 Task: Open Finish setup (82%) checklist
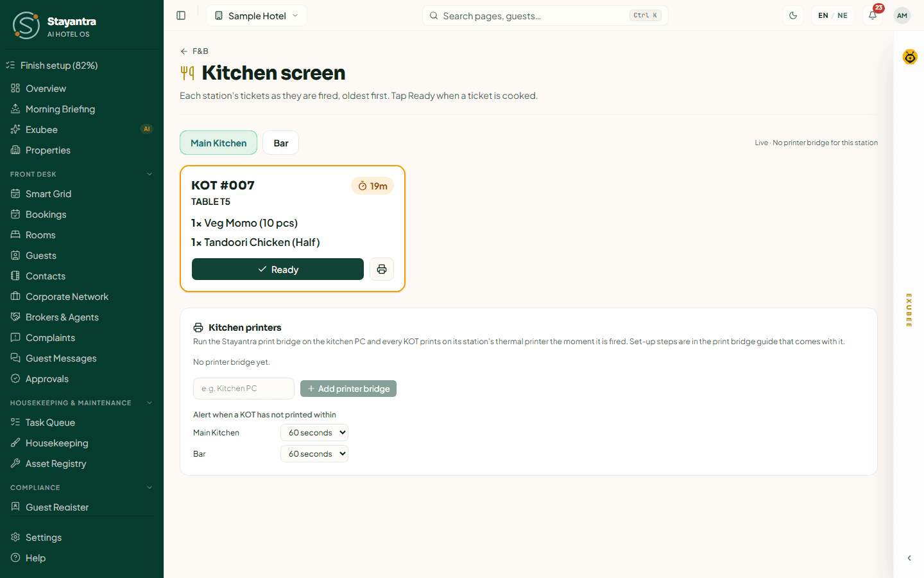[x=81, y=66]
